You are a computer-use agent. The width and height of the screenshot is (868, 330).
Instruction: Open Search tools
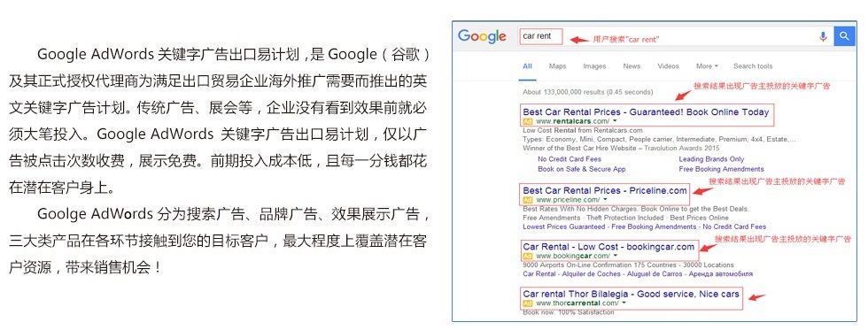pos(753,65)
